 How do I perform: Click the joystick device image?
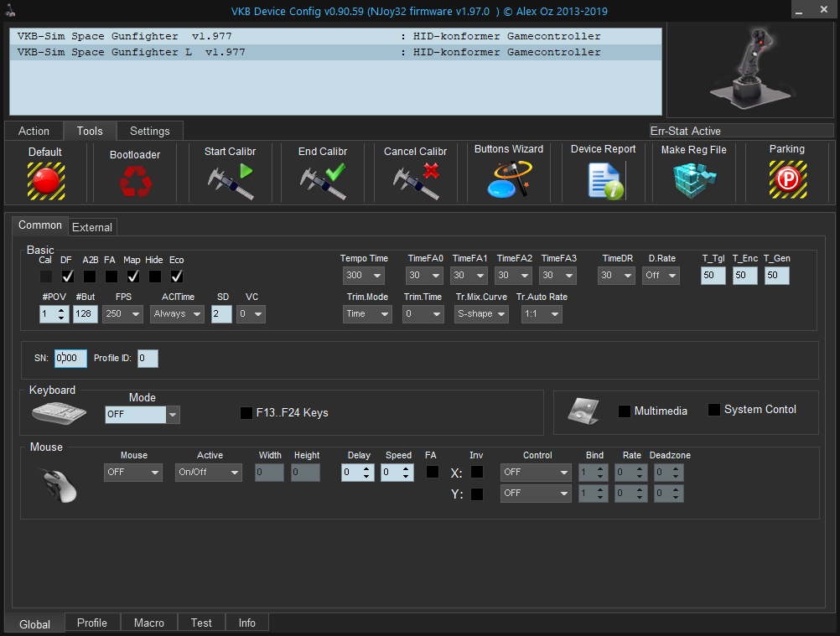[x=750, y=70]
